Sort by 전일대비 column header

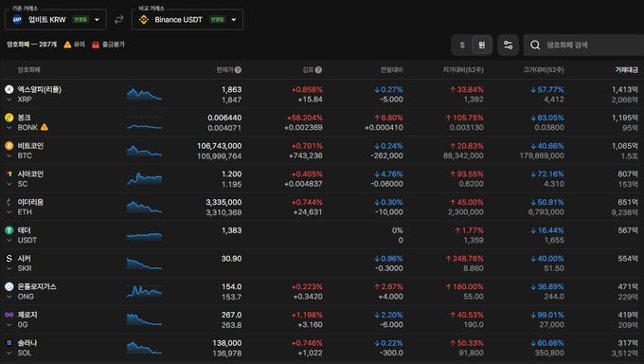click(391, 70)
